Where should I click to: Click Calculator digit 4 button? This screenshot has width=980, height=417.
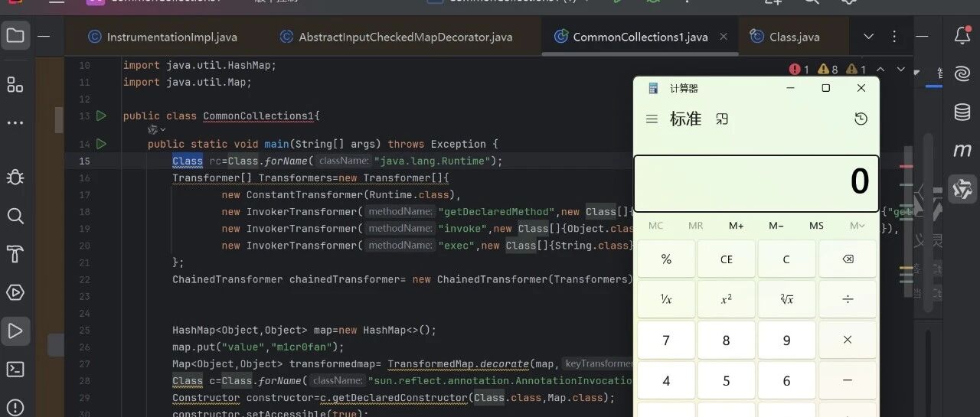[666, 380]
